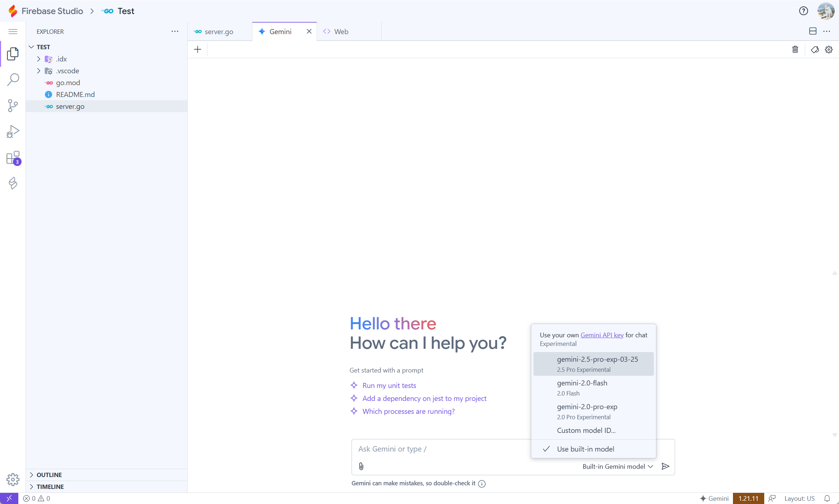
Task: Open user account avatar
Action: pos(826,11)
